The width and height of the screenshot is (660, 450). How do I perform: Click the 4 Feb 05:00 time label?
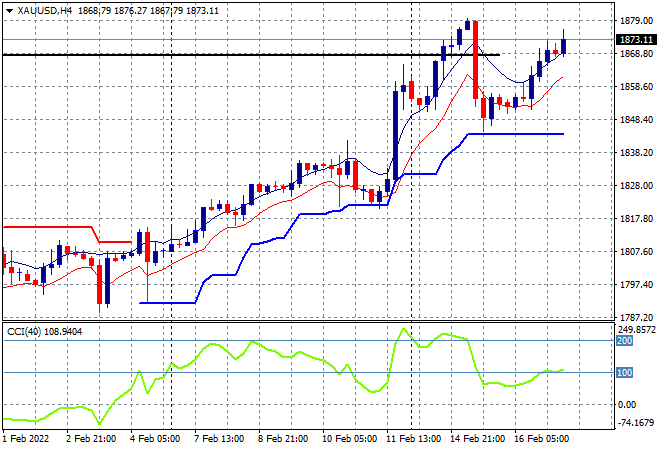point(155,439)
